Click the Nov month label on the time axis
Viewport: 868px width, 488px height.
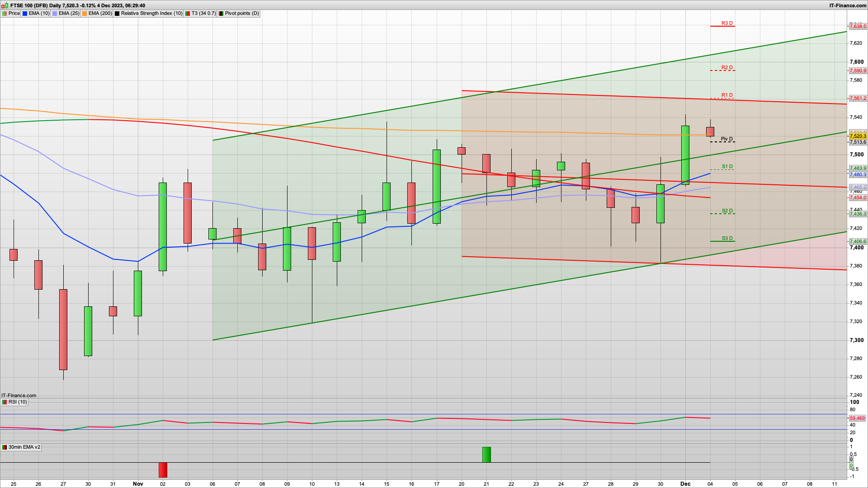click(x=138, y=483)
